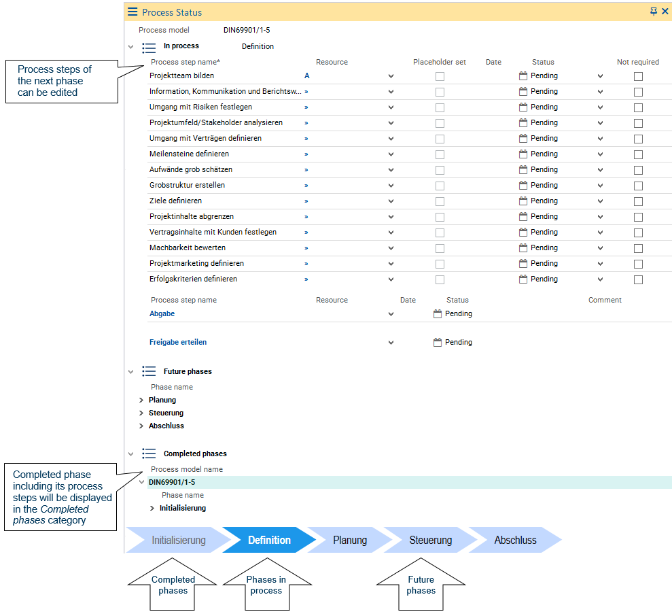Check Not required for Umgang mit Risiken festlegen
672x616 pixels.
tap(638, 107)
